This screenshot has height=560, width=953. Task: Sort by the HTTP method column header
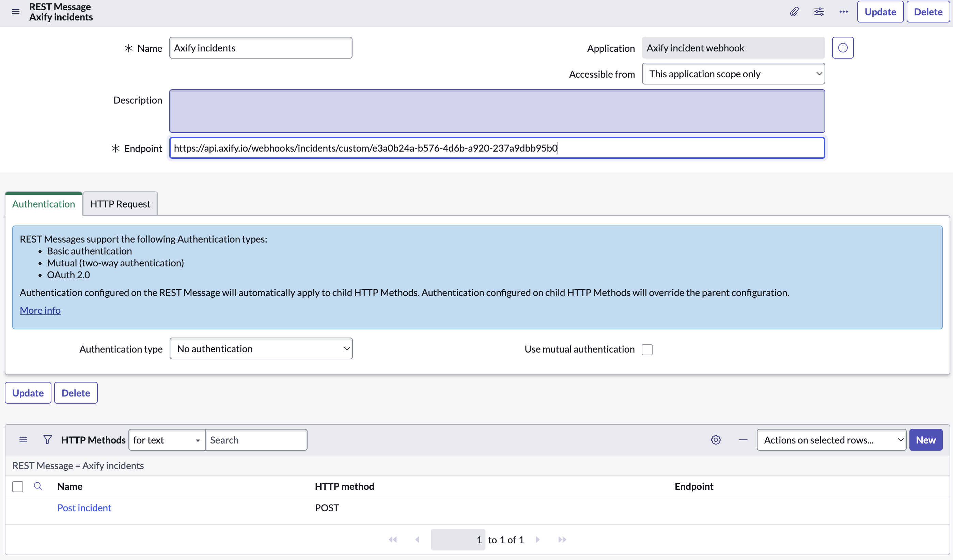coord(344,486)
